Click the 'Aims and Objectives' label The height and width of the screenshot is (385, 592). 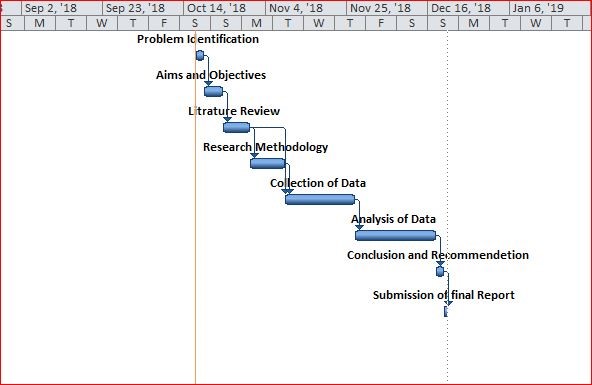pyautogui.click(x=211, y=75)
